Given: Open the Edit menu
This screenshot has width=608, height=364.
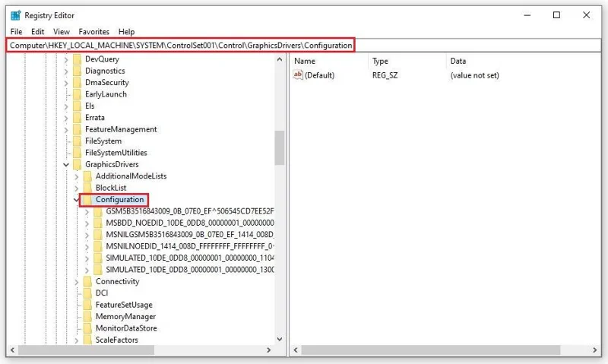Looking at the screenshot, I should point(37,31).
